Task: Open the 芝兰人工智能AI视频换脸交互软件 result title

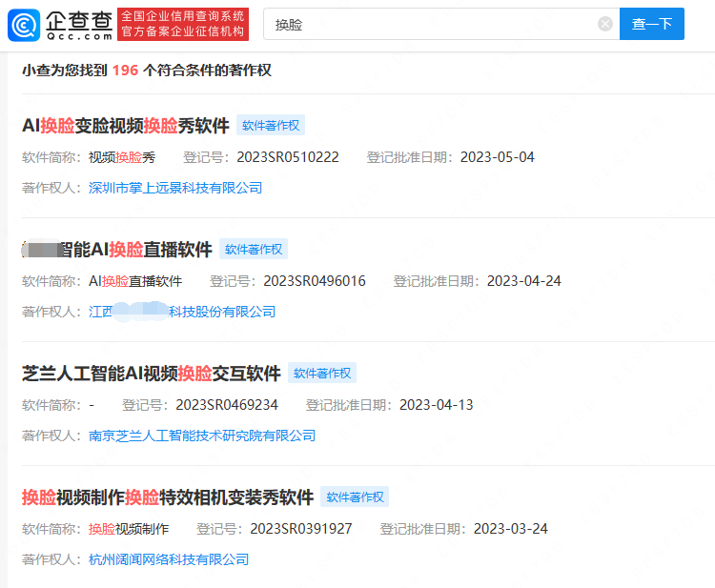Action: 152,374
